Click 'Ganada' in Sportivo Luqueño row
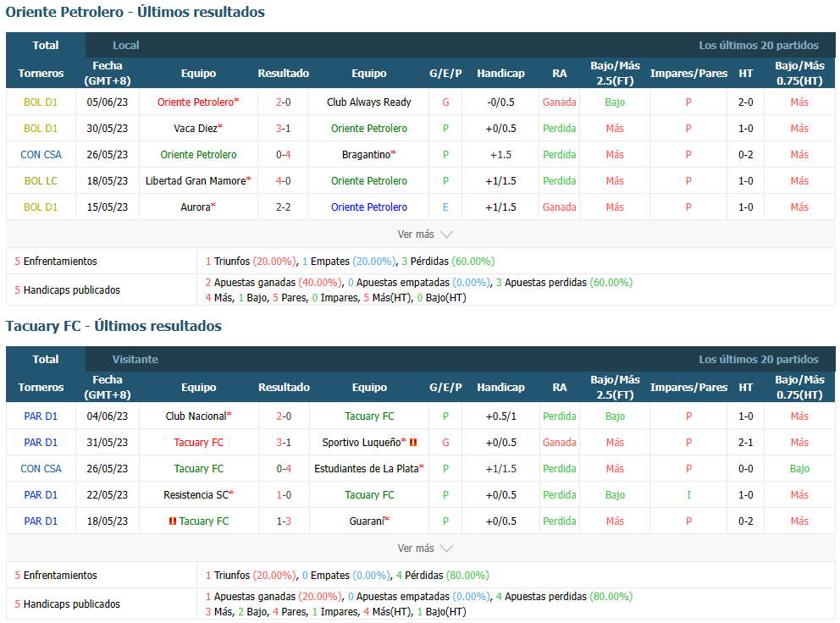Image resolution: width=840 pixels, height=623 pixels. (x=559, y=442)
